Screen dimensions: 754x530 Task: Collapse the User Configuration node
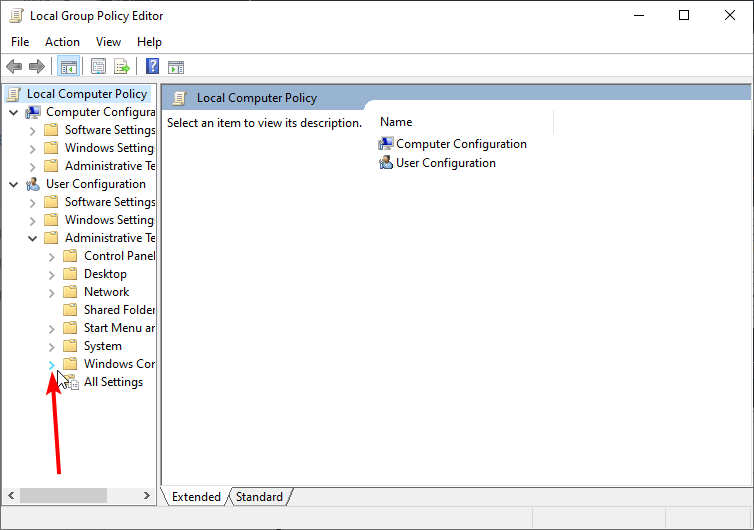13,184
